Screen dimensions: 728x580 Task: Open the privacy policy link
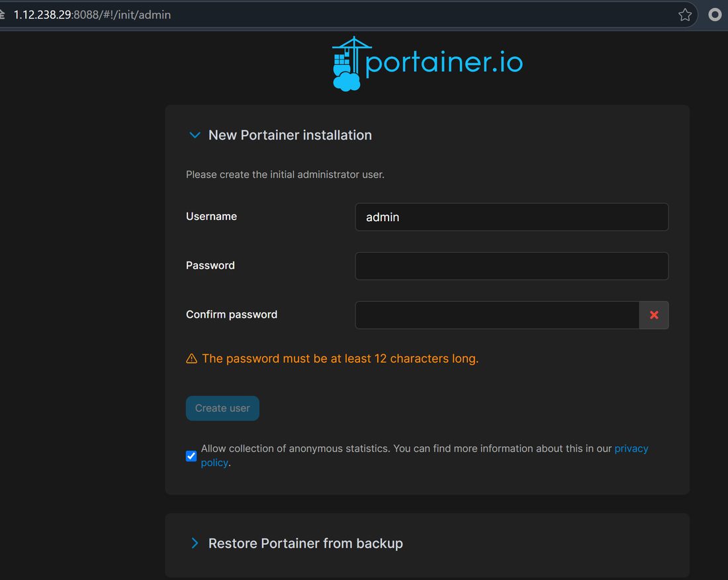(631, 449)
